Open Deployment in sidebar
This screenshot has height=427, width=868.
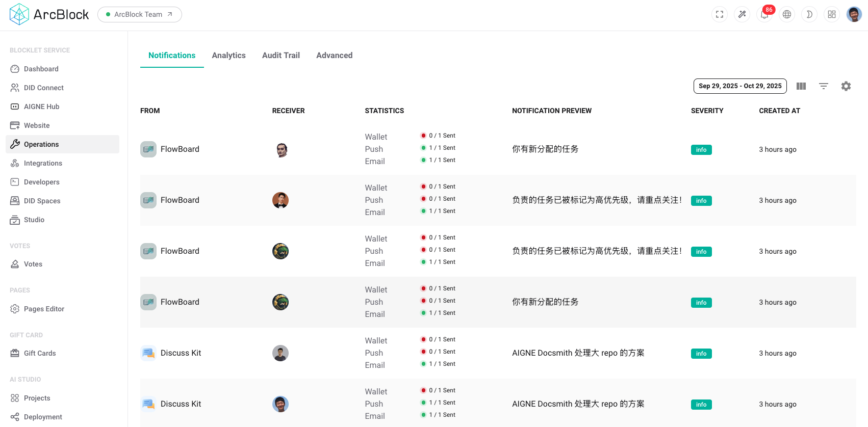62,417
